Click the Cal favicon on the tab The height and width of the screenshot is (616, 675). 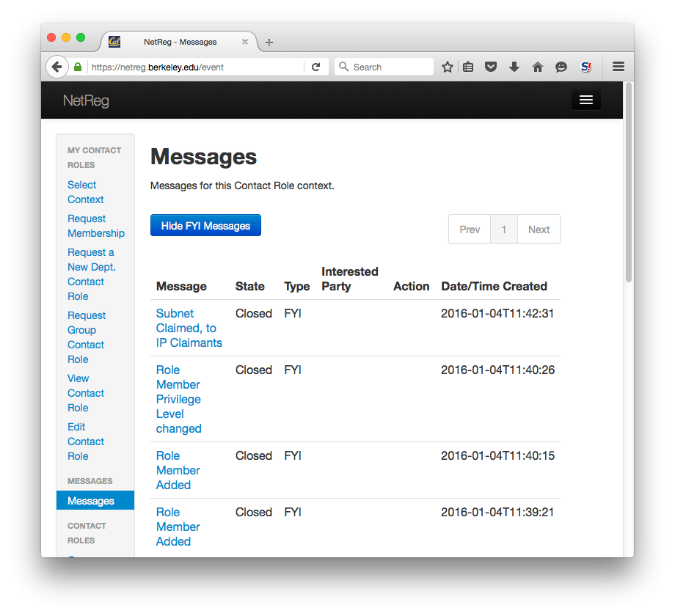(114, 42)
